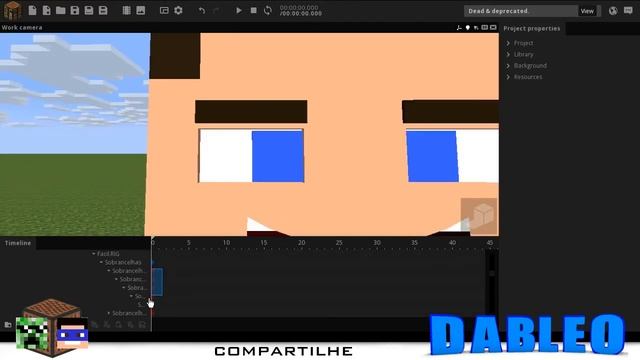Play the animation
Screen dimensions: 640x360
[x=239, y=10]
